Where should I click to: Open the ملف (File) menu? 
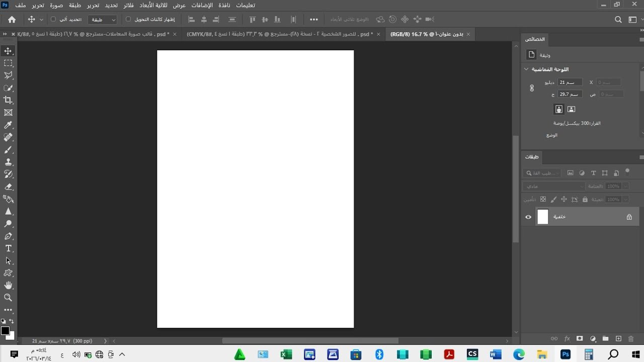21,5
